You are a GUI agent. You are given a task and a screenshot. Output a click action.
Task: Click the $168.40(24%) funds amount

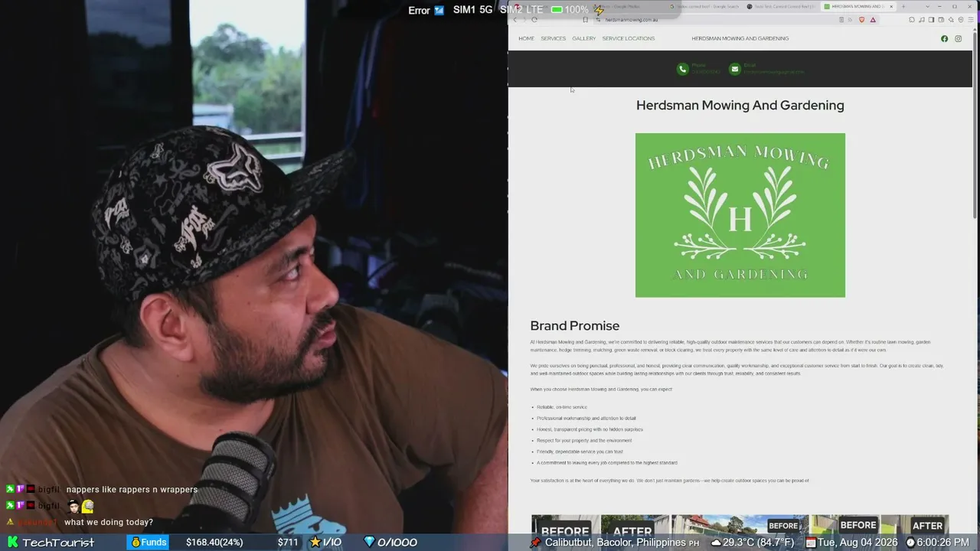(x=214, y=543)
